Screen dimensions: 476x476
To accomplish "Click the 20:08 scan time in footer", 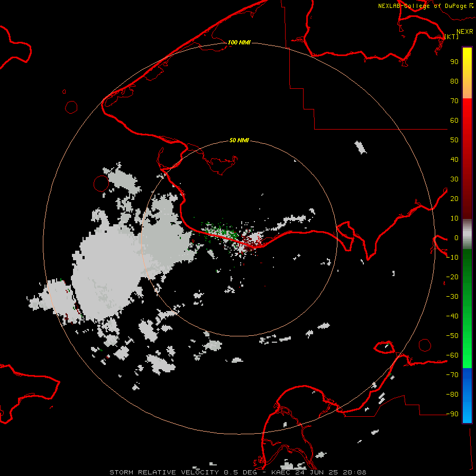I will (354, 472).
